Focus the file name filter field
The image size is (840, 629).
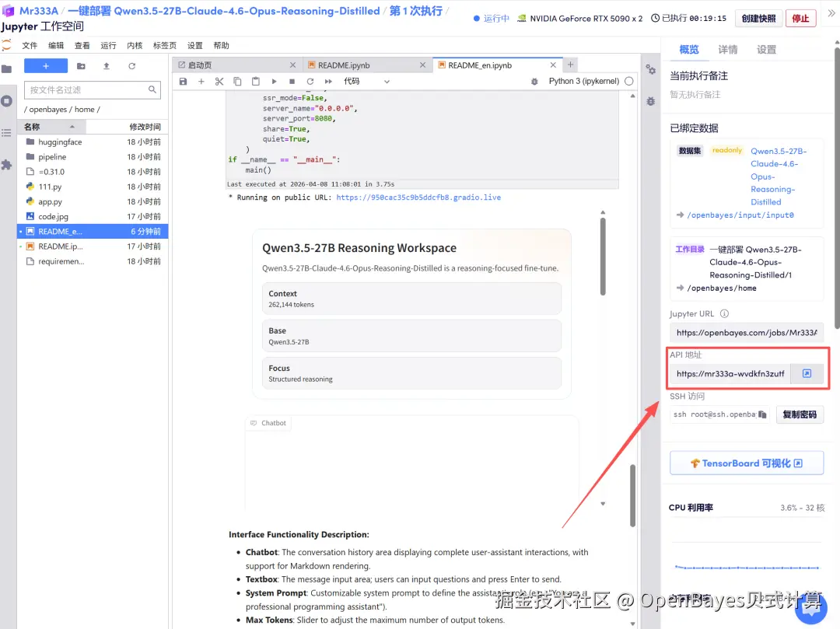click(92, 90)
